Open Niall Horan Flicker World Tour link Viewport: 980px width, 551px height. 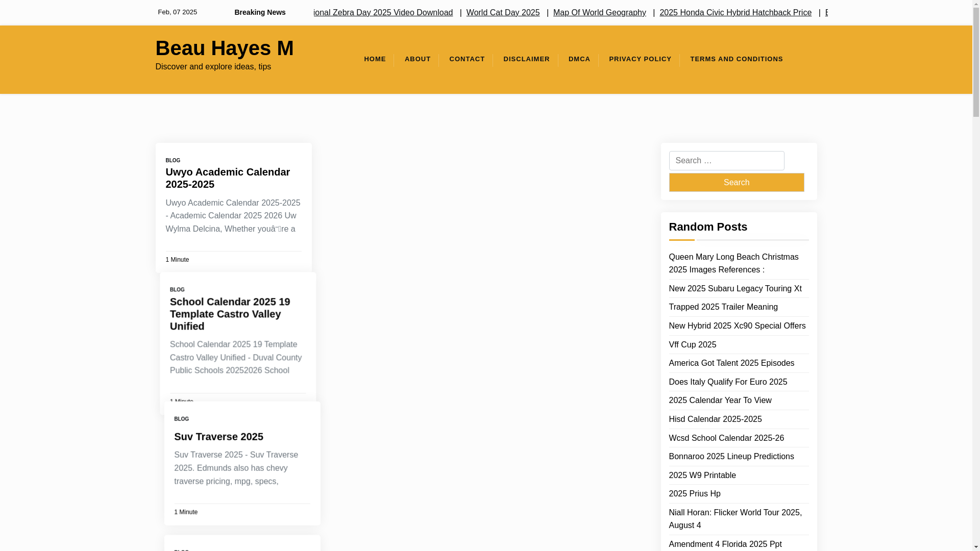point(735,519)
